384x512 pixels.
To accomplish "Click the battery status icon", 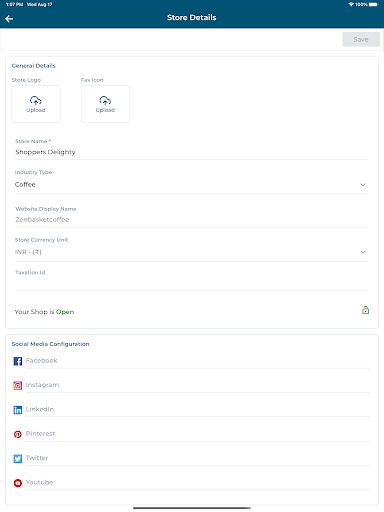I will [x=374, y=4].
